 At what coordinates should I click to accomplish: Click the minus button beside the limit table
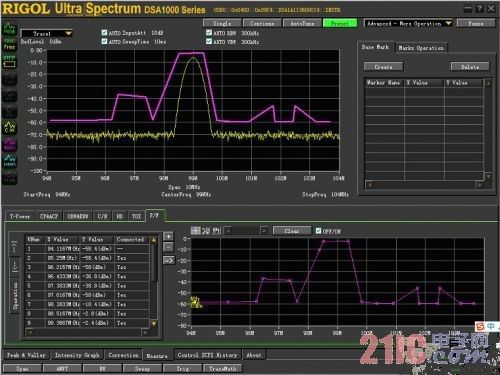pos(169,247)
